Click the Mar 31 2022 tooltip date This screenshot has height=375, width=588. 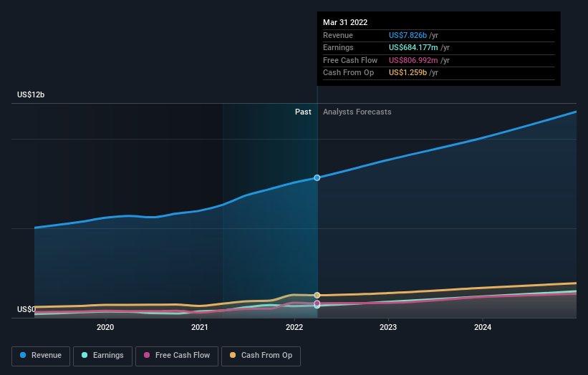pyautogui.click(x=345, y=22)
